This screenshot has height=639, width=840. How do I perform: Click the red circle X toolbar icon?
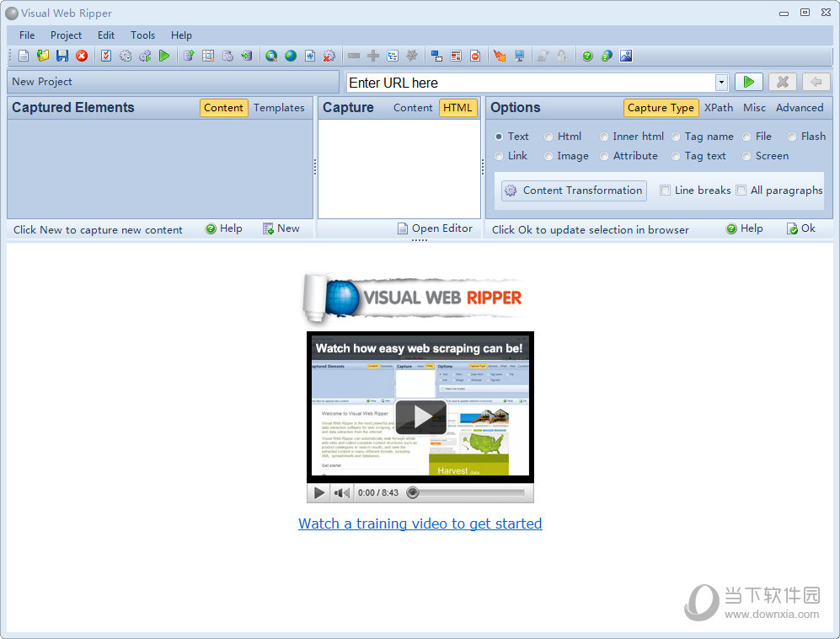coord(82,56)
